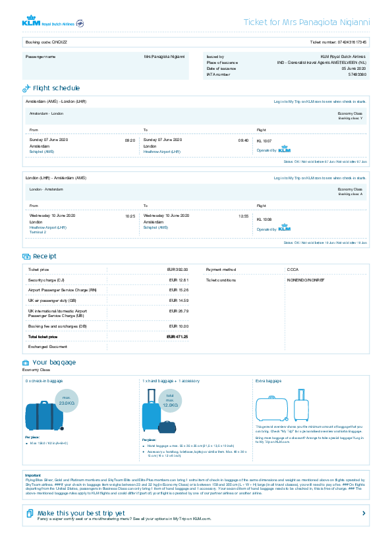Screen dimensions: 392x555
Task: Click the Flight schedule heading
Action: (56, 88)
